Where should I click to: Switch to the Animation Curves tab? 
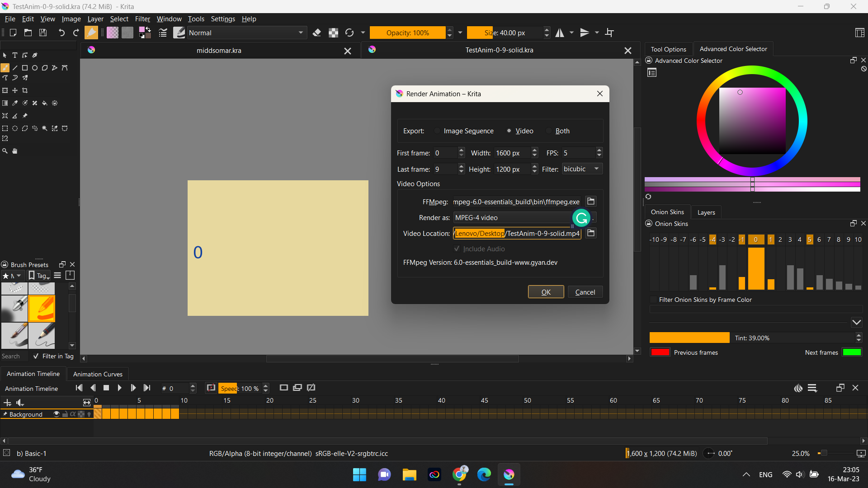[98, 374]
